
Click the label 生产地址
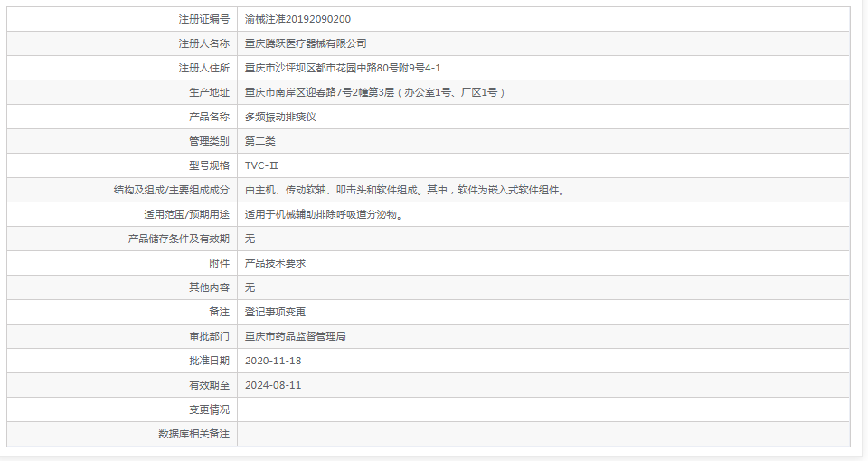[x=209, y=92]
